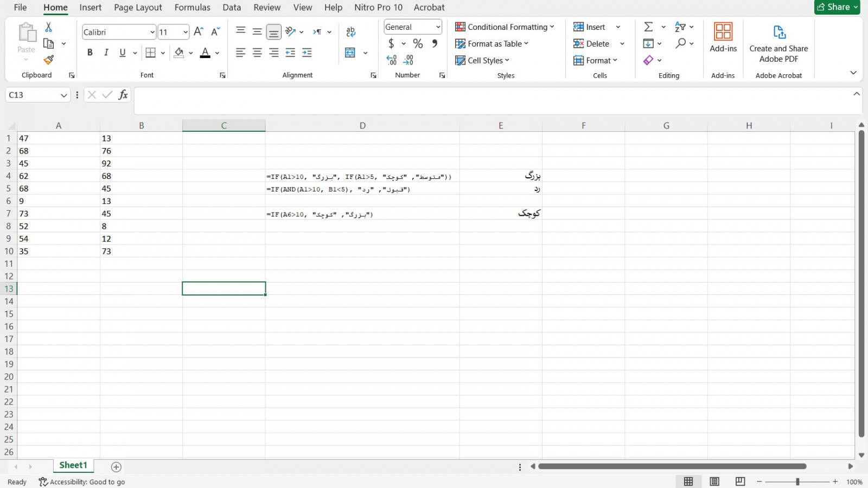Click Decrease Decimal icon
Image resolution: width=868 pixels, height=488 pixels.
click(409, 60)
